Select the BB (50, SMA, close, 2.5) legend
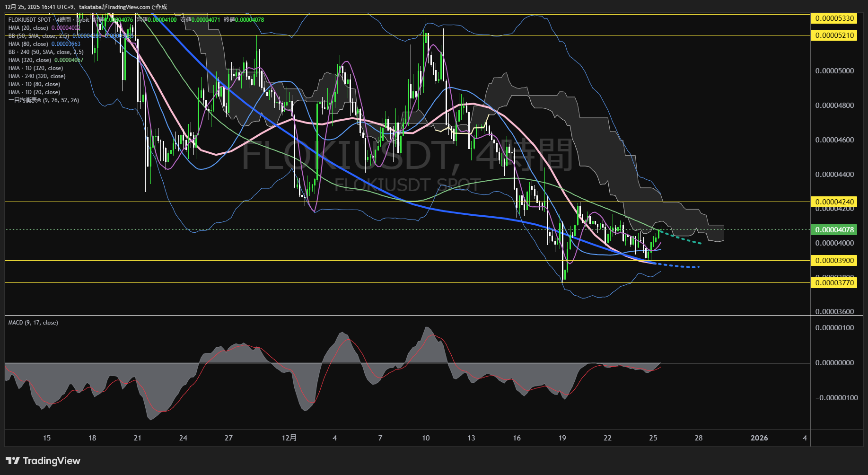 [38, 36]
